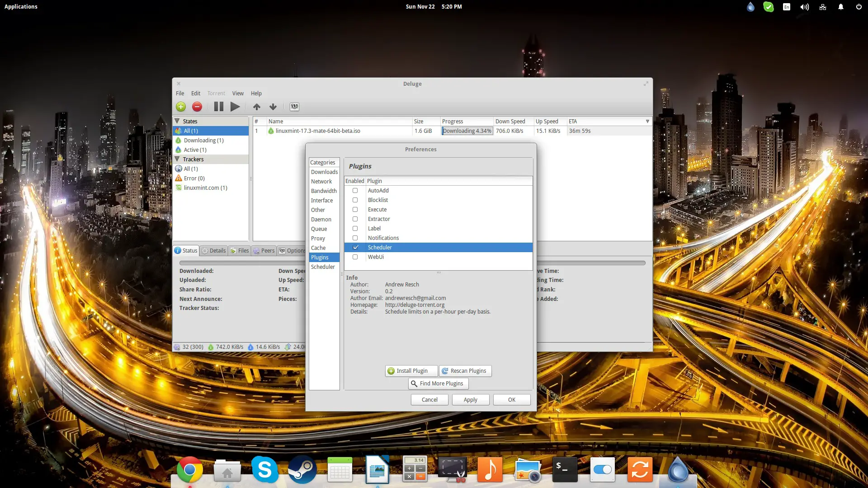Resume the torrent with the play icon
The image size is (868, 488).
pos(235,107)
